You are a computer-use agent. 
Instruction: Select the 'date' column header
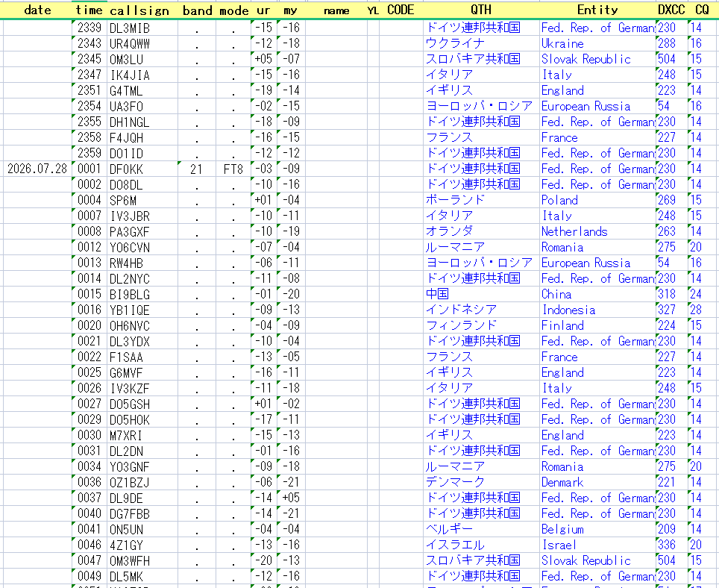(37, 10)
